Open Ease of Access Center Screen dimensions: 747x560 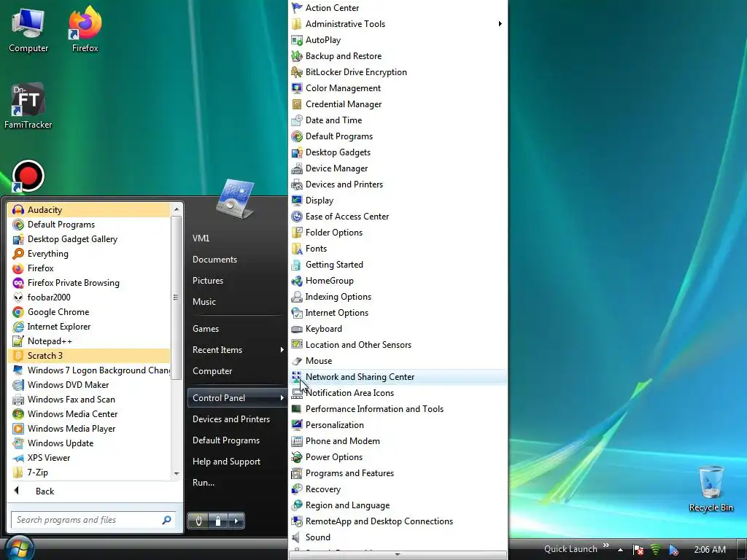pyautogui.click(x=398, y=216)
